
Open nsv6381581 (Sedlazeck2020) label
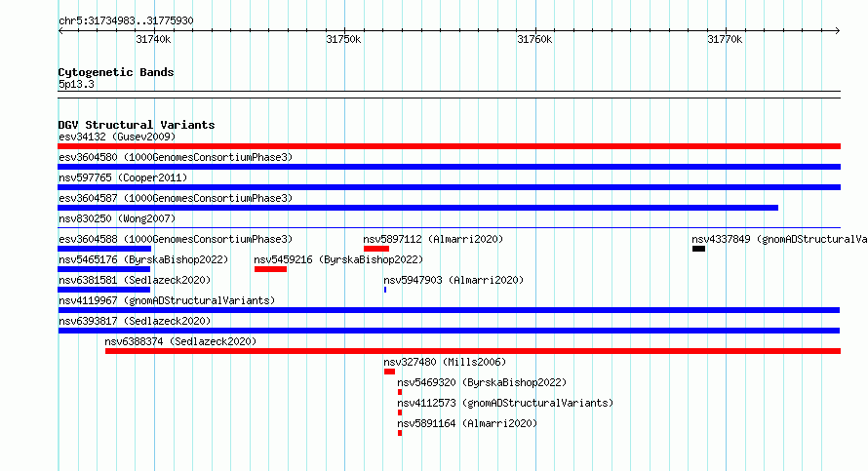135,280
